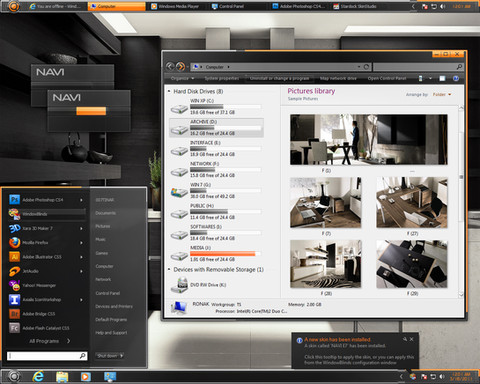Click the explorer refresh button
480x384 pixels.
click(366, 67)
